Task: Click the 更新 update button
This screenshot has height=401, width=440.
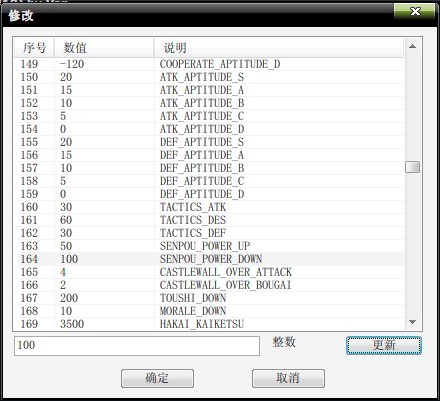Action: (384, 345)
